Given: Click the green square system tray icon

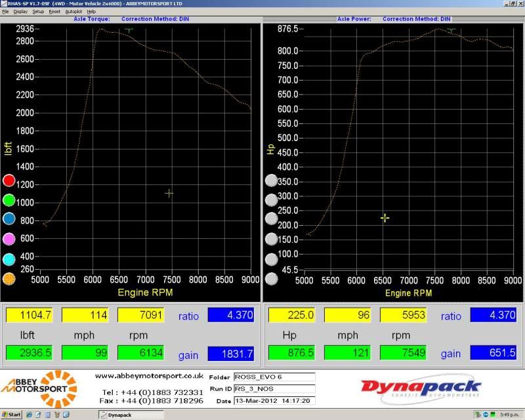Looking at the screenshot, I should point(493,415).
